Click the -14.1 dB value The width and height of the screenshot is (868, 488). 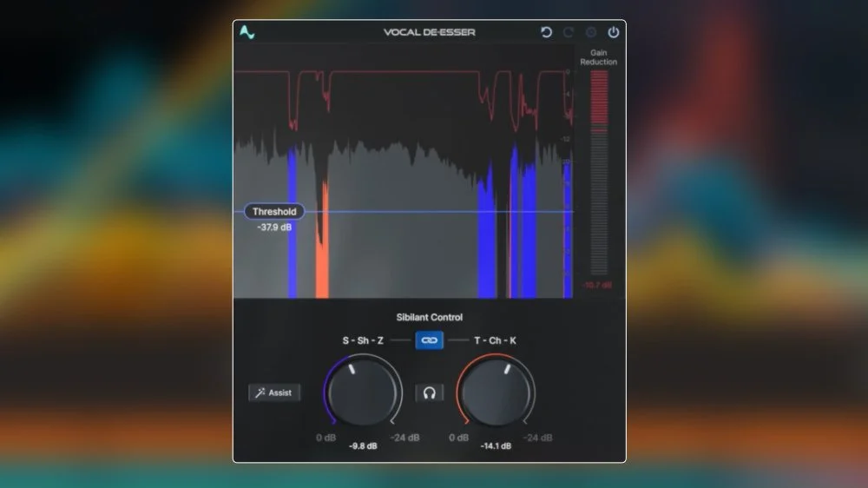[496, 446]
